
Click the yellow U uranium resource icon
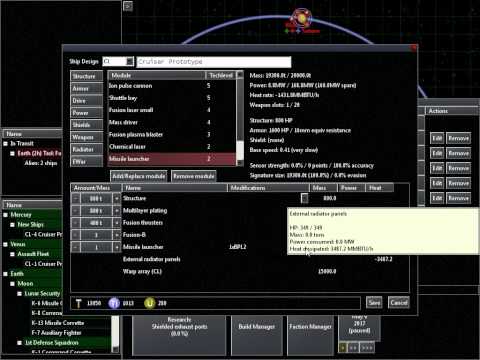click(149, 303)
